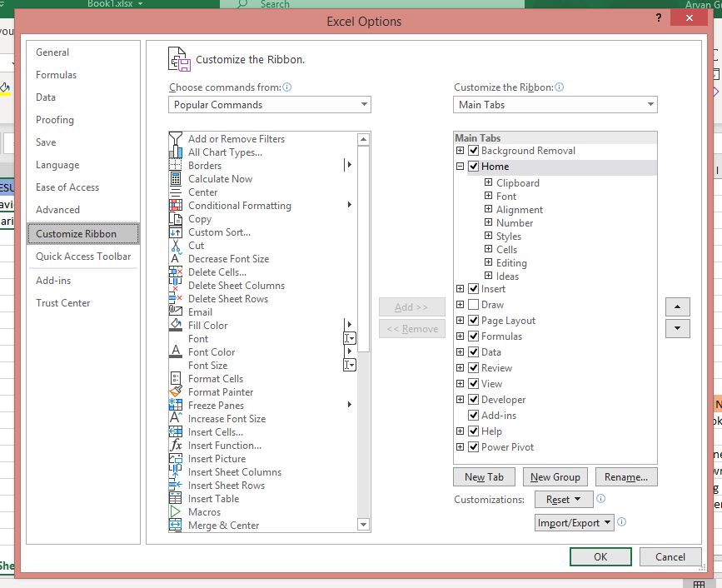Click the New Group button

click(555, 477)
